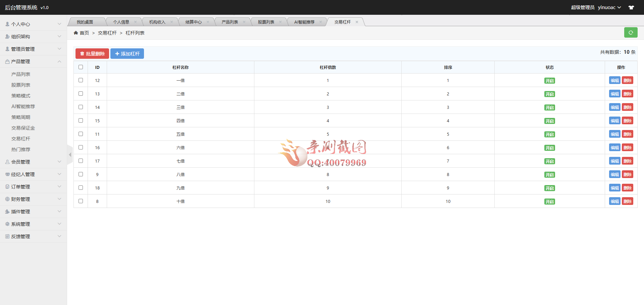Click the green refresh icon
The image size is (644, 305).
(631, 33)
